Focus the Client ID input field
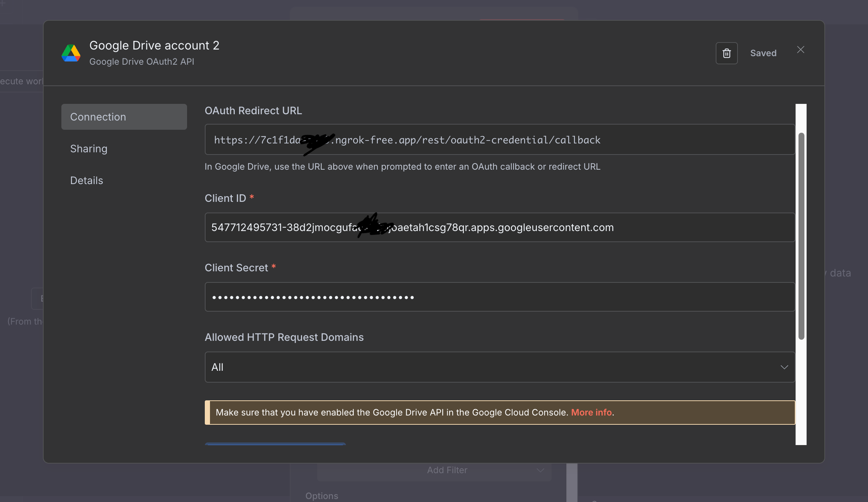This screenshot has height=502, width=868. coord(499,227)
